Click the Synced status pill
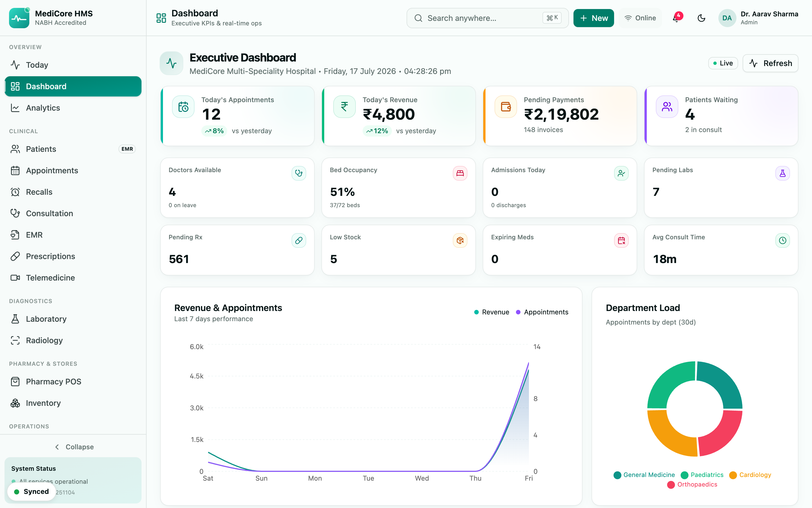The width and height of the screenshot is (812, 508). click(32, 492)
